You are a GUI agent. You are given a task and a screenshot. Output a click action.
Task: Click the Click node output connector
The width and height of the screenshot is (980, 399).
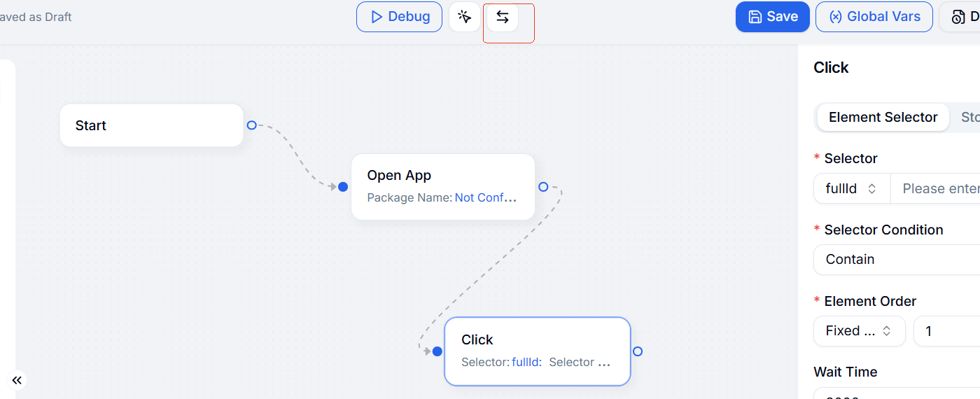(x=638, y=351)
